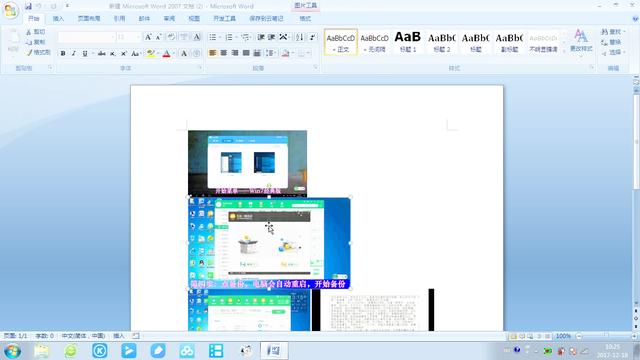This screenshot has height=360, width=640.
Task: Click the Replace (替换) button
Action: [x=611, y=42]
